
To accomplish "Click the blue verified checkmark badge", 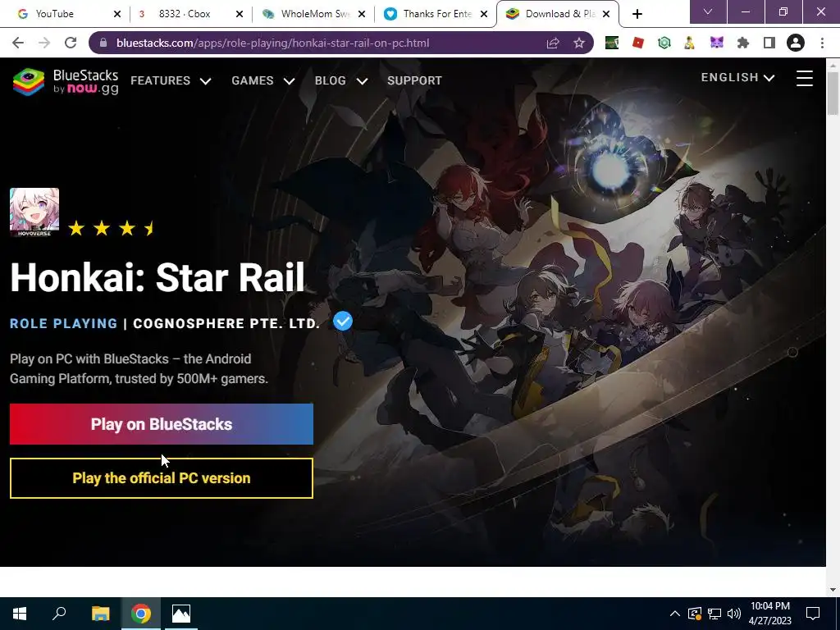I will pos(343,322).
